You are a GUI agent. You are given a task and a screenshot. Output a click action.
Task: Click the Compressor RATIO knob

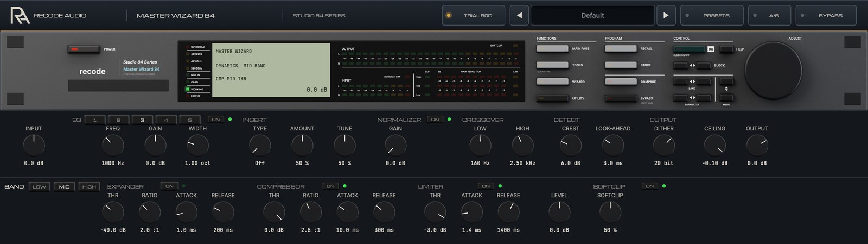click(x=310, y=212)
